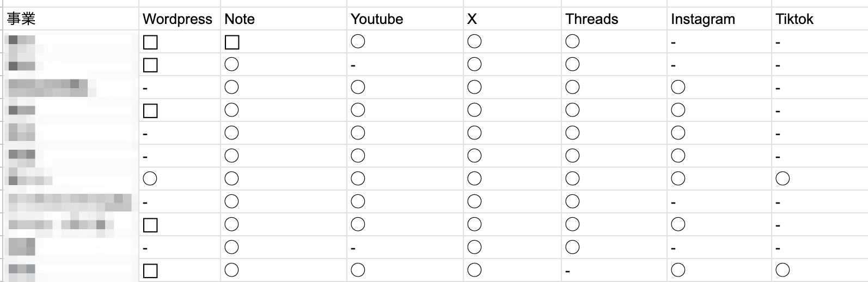868x282 pixels.
Task: Click the only dash cell in Threads column
Action: click(614, 271)
